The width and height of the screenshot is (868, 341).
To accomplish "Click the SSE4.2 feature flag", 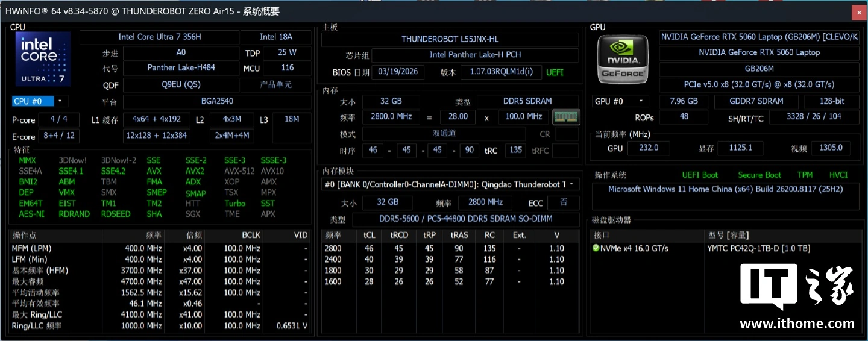I will tap(113, 171).
